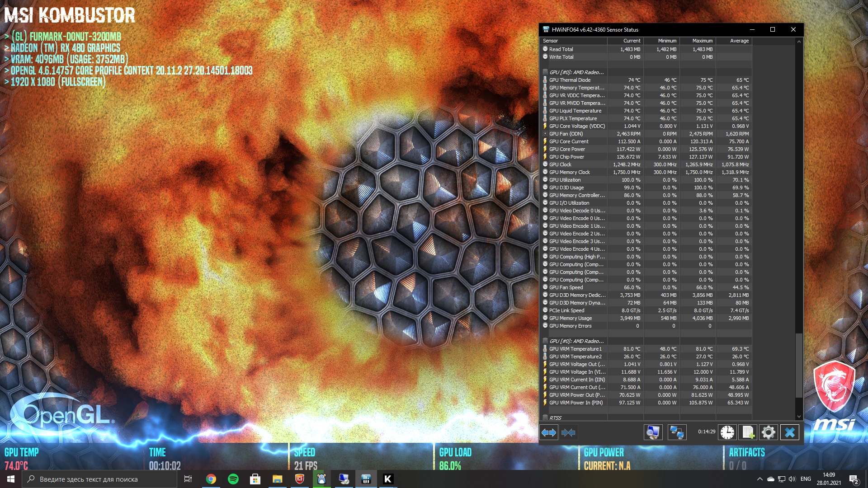
Task: Click the Windows taskbar search box
Action: tap(99, 479)
